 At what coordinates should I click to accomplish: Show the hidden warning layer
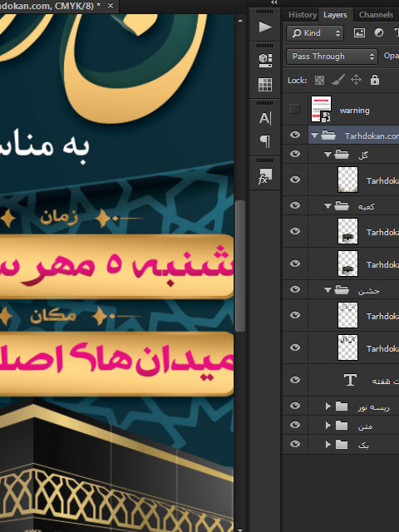pos(295,109)
